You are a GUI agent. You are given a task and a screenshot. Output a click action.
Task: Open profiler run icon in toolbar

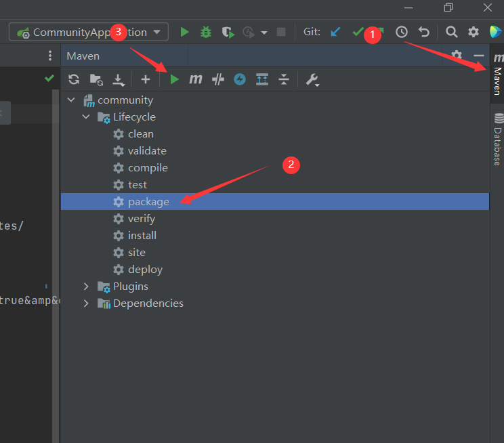(x=249, y=32)
